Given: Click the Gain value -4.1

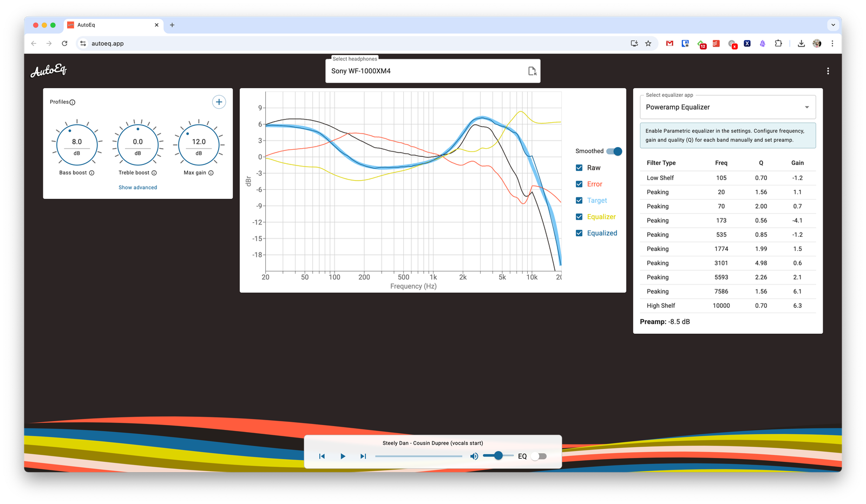Looking at the screenshot, I should coord(797,221).
